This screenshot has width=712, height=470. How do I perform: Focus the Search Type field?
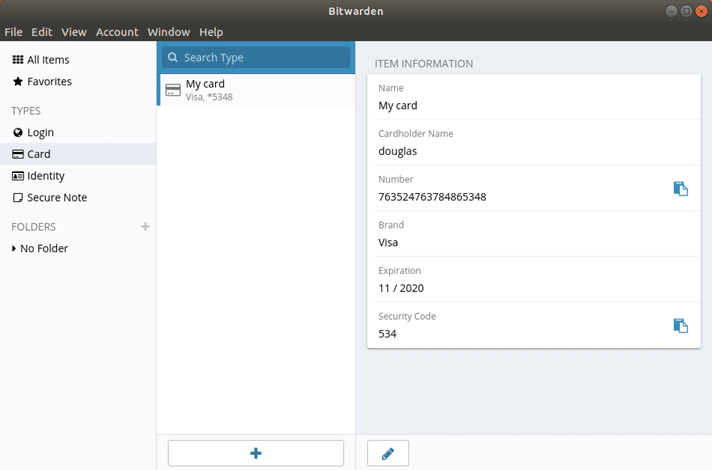point(256,57)
